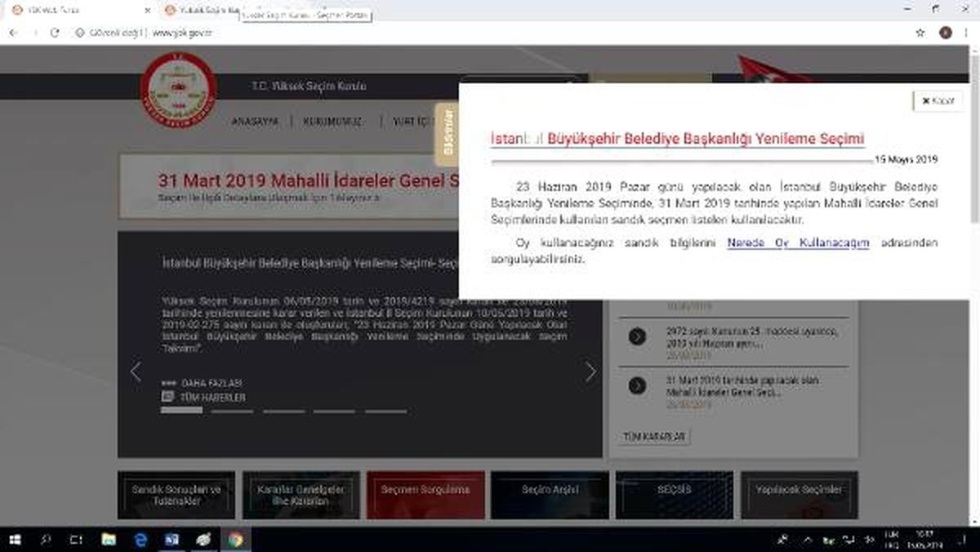Open the Seçim Arşivi tile
980x552 pixels.
pos(550,495)
